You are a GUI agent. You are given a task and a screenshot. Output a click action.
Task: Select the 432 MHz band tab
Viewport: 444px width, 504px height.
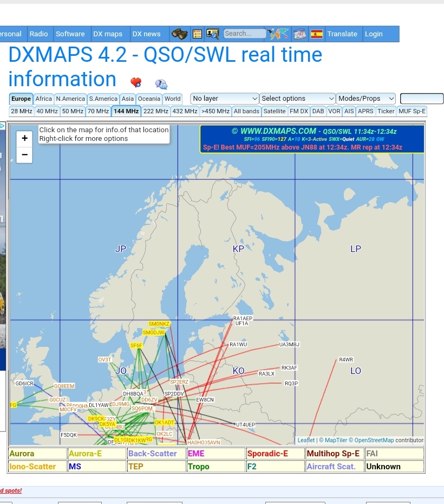[185, 111]
